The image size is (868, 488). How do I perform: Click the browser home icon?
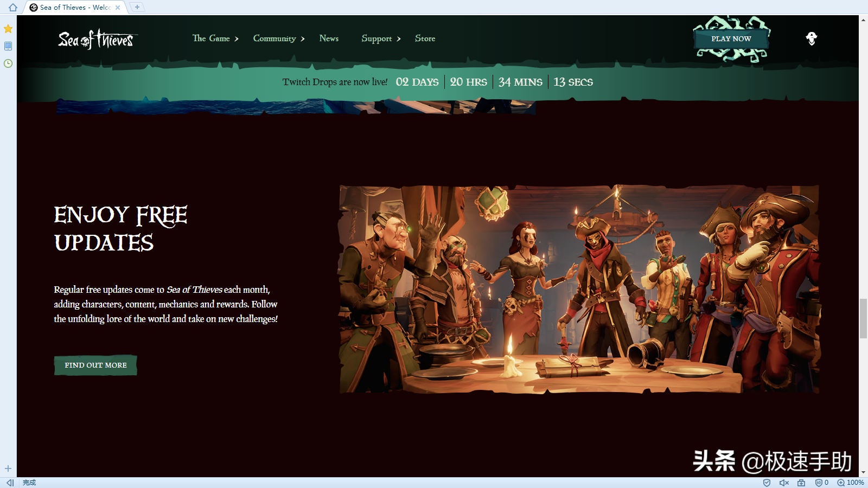tap(12, 7)
